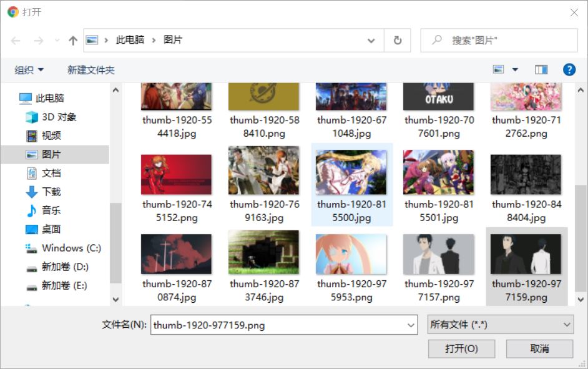Select 3D 对象 in the sidebar
This screenshot has width=588, height=369.
[51, 117]
